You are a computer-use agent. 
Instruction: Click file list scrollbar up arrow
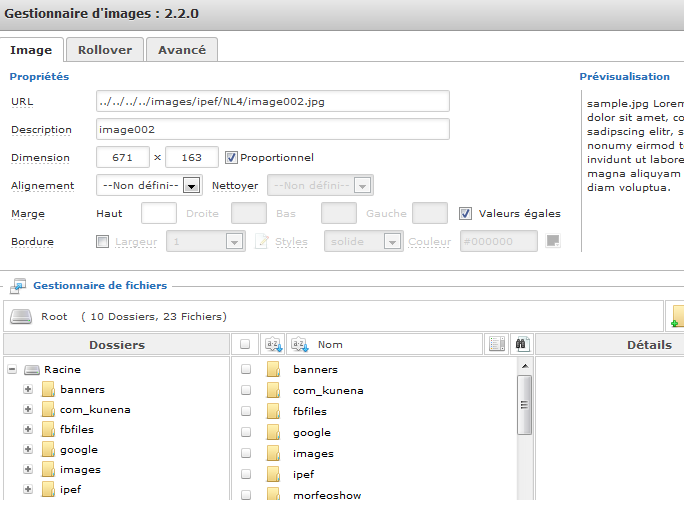[524, 366]
